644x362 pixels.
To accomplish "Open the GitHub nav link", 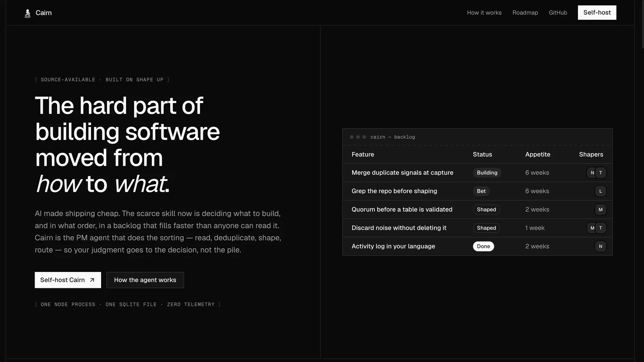I will pos(558,13).
